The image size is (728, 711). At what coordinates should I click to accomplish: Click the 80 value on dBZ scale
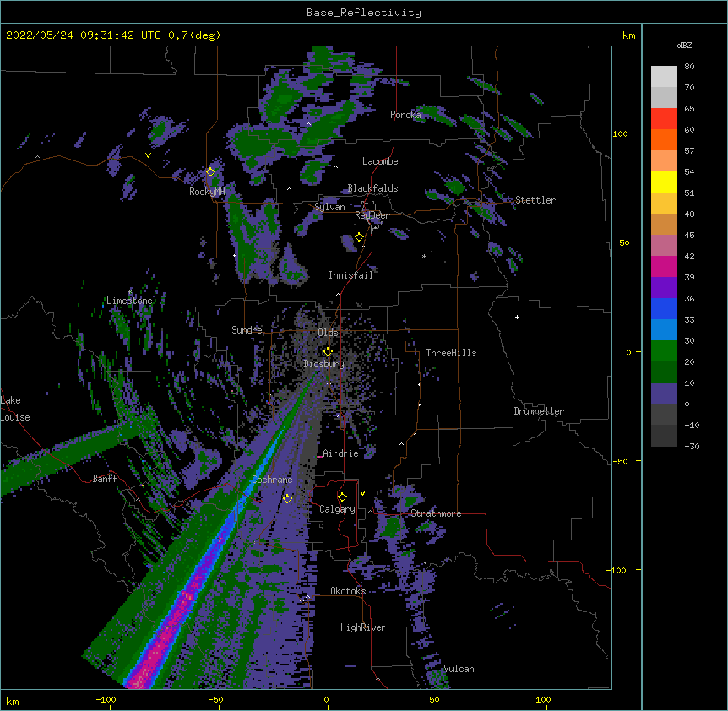pos(689,67)
